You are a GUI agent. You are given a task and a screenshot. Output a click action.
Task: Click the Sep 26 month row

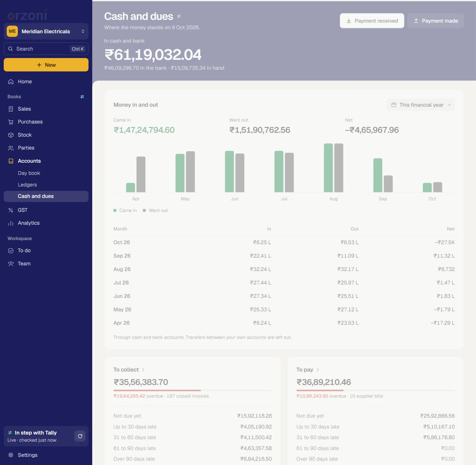tap(284, 256)
